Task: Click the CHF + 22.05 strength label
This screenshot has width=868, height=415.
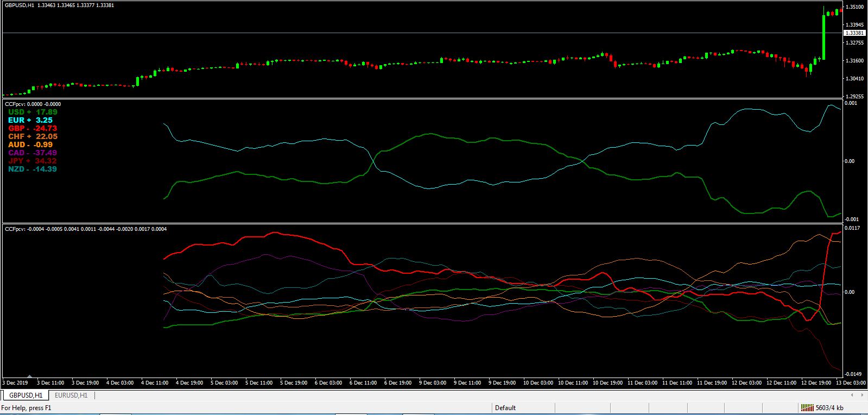Action: pos(33,136)
